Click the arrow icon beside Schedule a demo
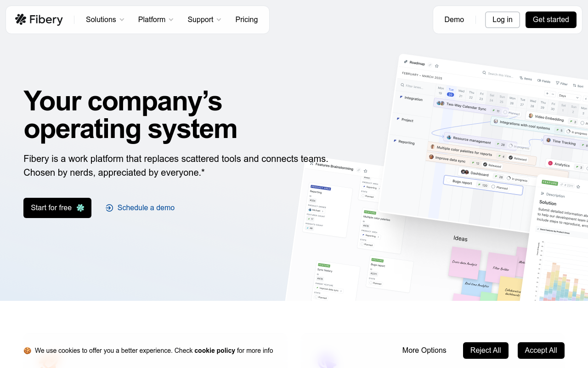Image resolution: width=588 pixels, height=368 pixels. (109, 208)
